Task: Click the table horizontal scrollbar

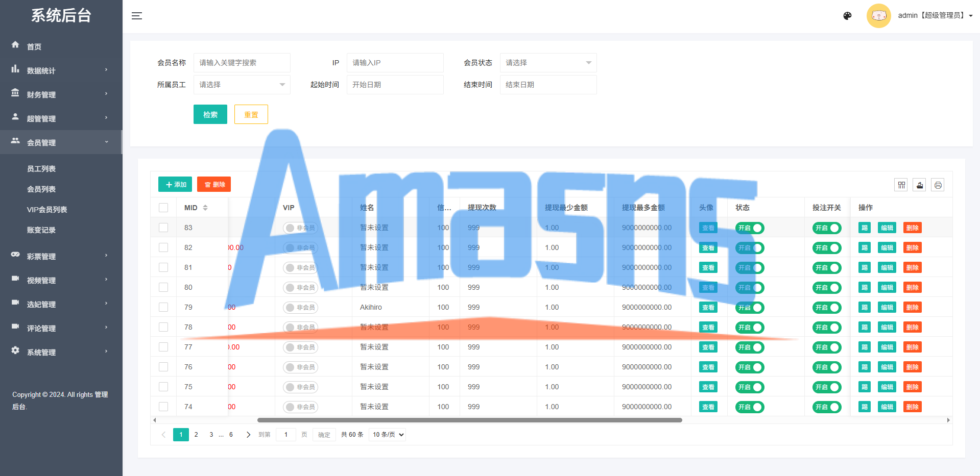Action: (x=470, y=420)
